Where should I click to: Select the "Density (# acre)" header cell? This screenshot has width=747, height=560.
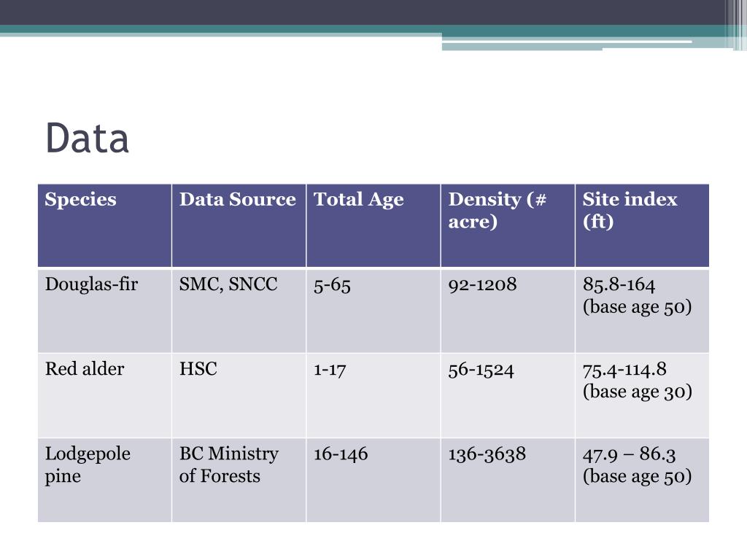508,226
